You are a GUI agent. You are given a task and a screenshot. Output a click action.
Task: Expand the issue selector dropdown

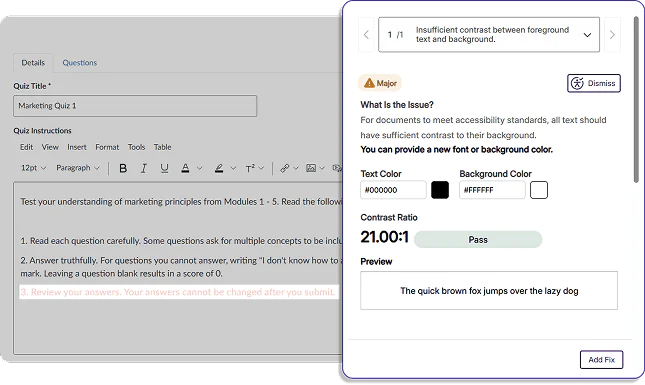click(x=489, y=35)
